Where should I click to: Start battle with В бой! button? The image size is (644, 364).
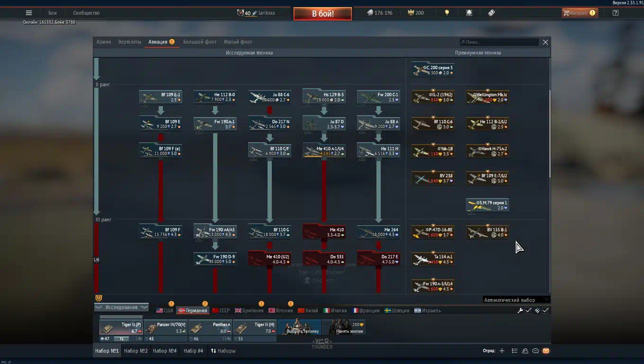(x=322, y=13)
